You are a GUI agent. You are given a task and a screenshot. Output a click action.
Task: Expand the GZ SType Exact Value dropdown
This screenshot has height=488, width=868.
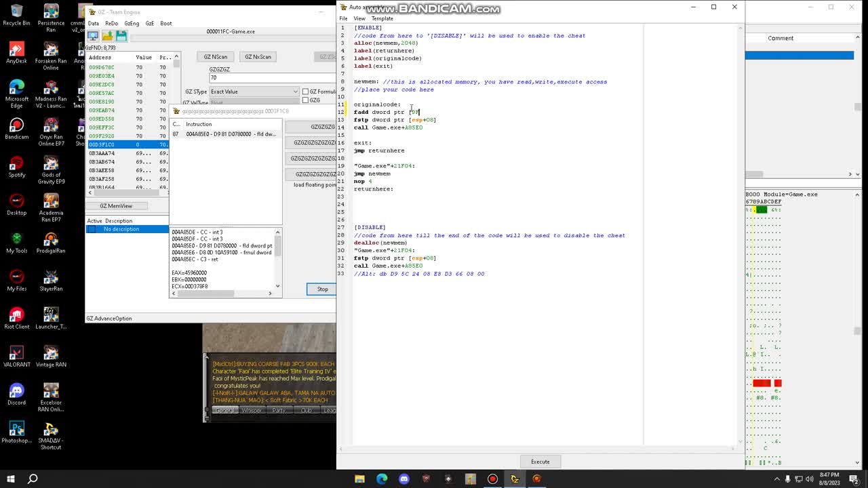(254, 91)
